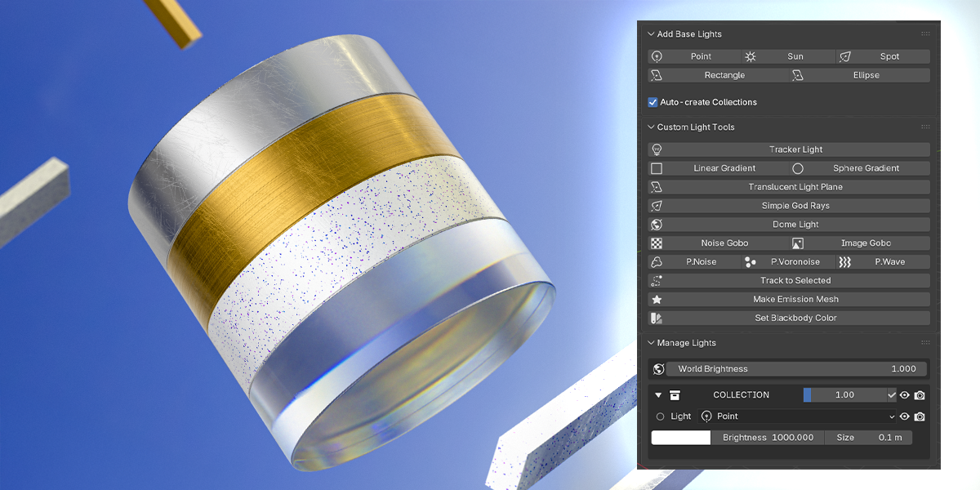Toggle Point light render camera icon

[x=920, y=416]
